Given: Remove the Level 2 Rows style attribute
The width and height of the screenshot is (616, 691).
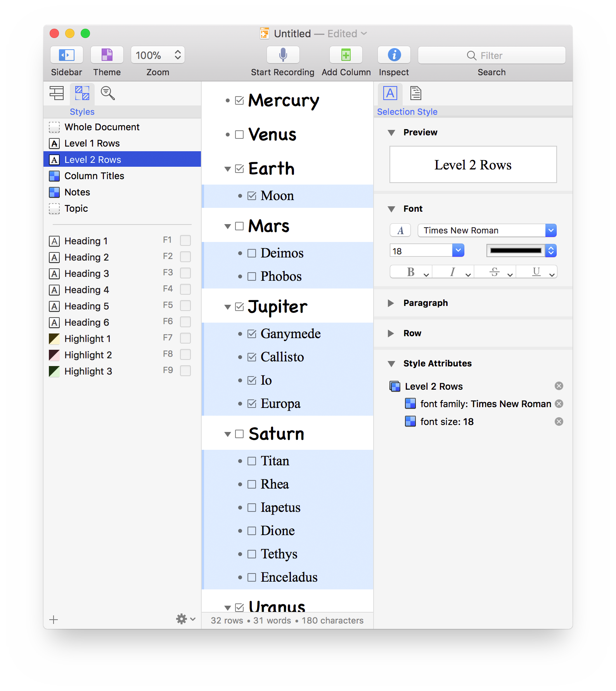Looking at the screenshot, I should [559, 386].
